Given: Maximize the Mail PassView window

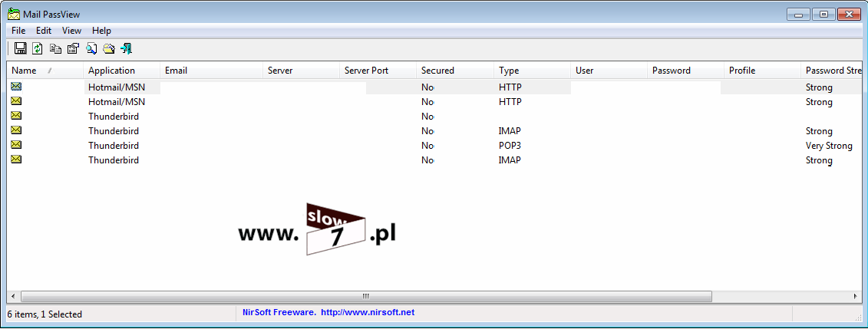Looking at the screenshot, I should (823, 15).
